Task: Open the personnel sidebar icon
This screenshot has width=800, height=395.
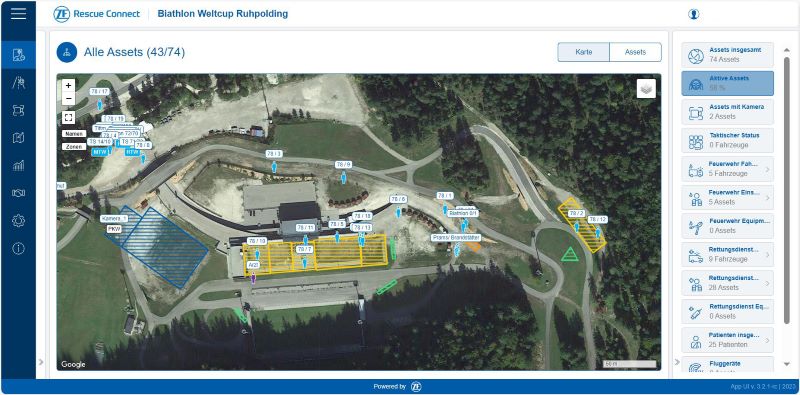Action: coord(18,83)
